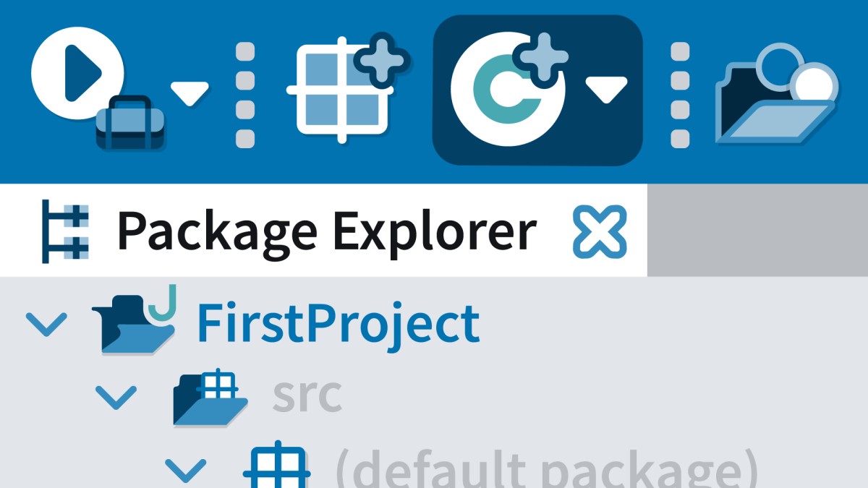This screenshot has width=868, height=488.
Task: Click the toolbar separator handle after Run
Action: click(245, 95)
